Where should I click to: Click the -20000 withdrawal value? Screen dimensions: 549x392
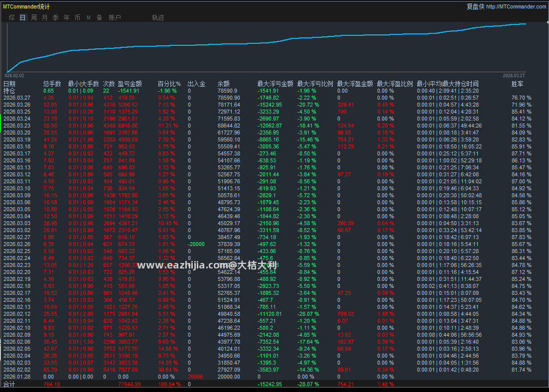point(196,244)
